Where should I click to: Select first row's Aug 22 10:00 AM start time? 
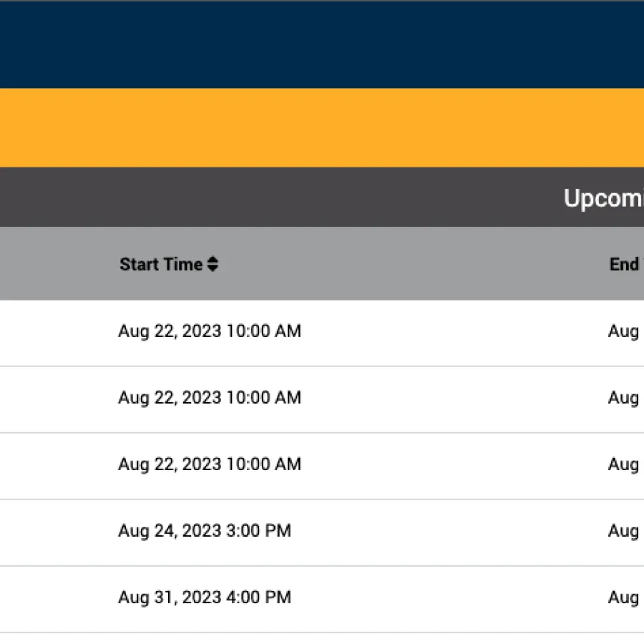210,331
